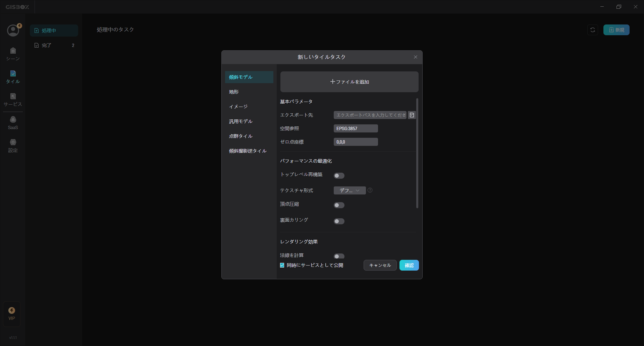This screenshot has width=644, height=346.
Task: Toggle トップレベル再構築 switch
Action: point(339,176)
